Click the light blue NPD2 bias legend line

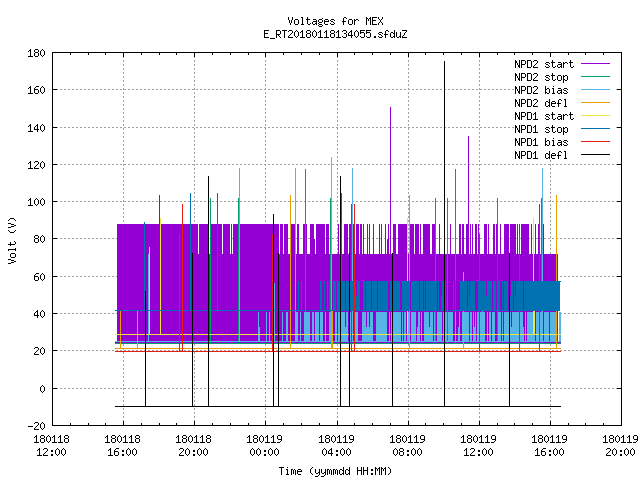(595, 89)
